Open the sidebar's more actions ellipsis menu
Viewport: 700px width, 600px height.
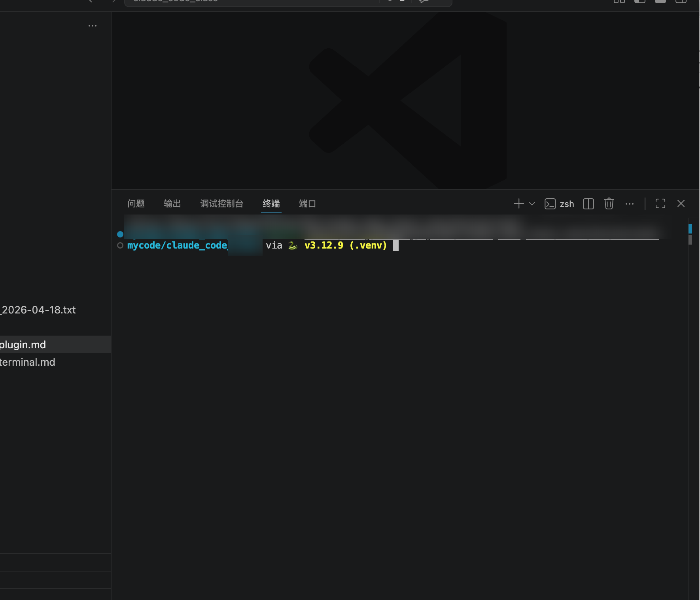pos(93,26)
